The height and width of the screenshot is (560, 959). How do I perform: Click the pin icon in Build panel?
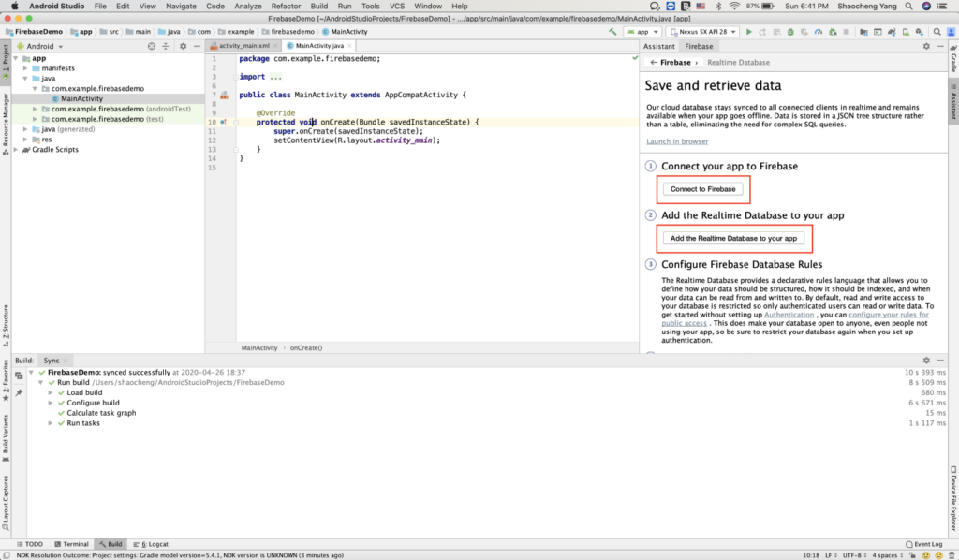pyautogui.click(x=19, y=392)
